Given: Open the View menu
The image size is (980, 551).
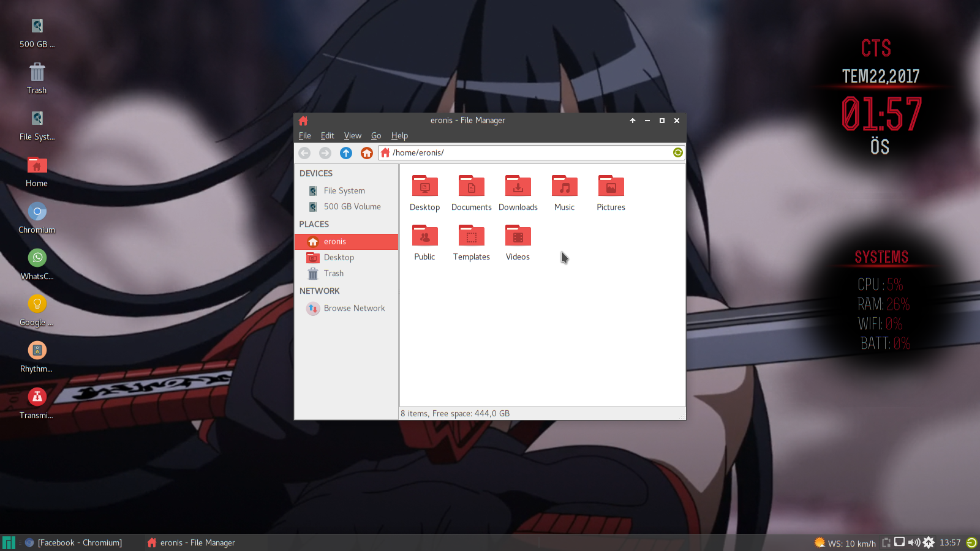Looking at the screenshot, I should [x=353, y=136].
